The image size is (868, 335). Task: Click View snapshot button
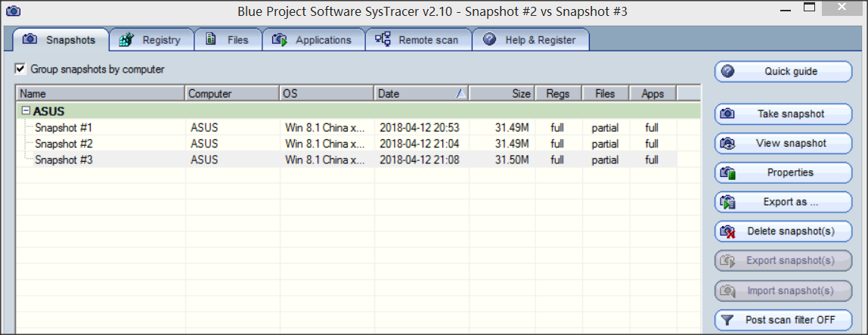point(783,143)
